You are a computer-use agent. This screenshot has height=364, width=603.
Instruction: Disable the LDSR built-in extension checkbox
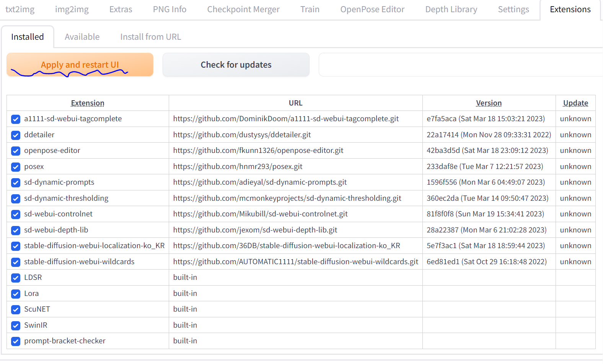coord(16,278)
